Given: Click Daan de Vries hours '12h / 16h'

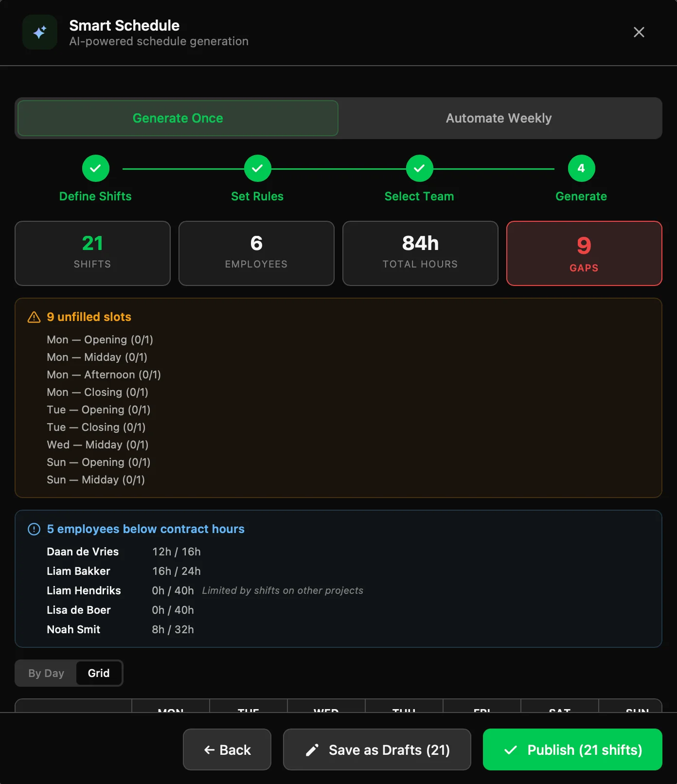Looking at the screenshot, I should coord(176,552).
